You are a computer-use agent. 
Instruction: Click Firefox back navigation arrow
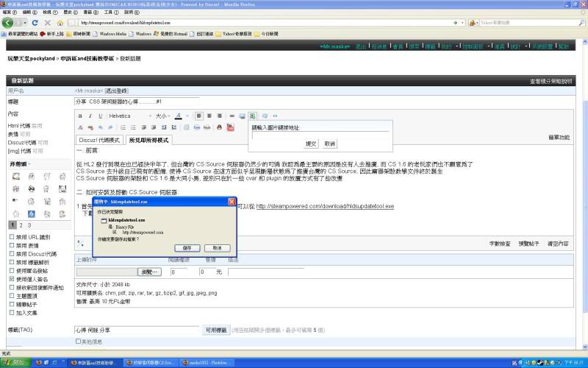tap(9, 23)
